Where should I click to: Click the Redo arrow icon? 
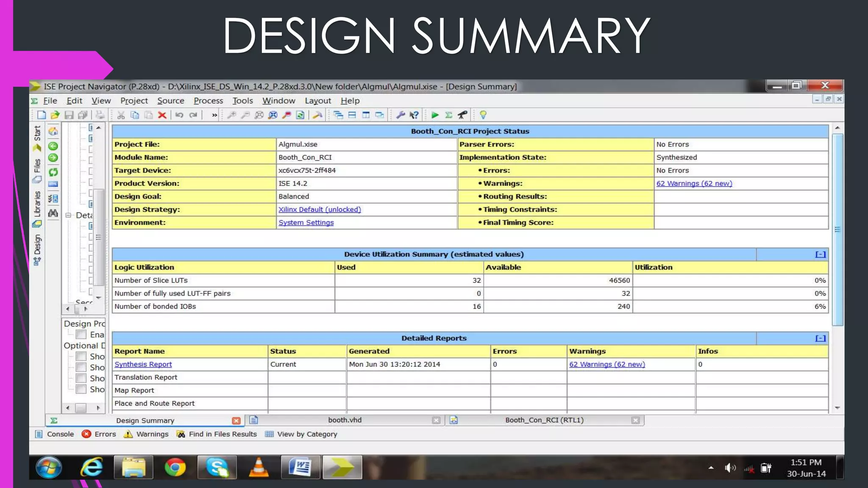193,115
